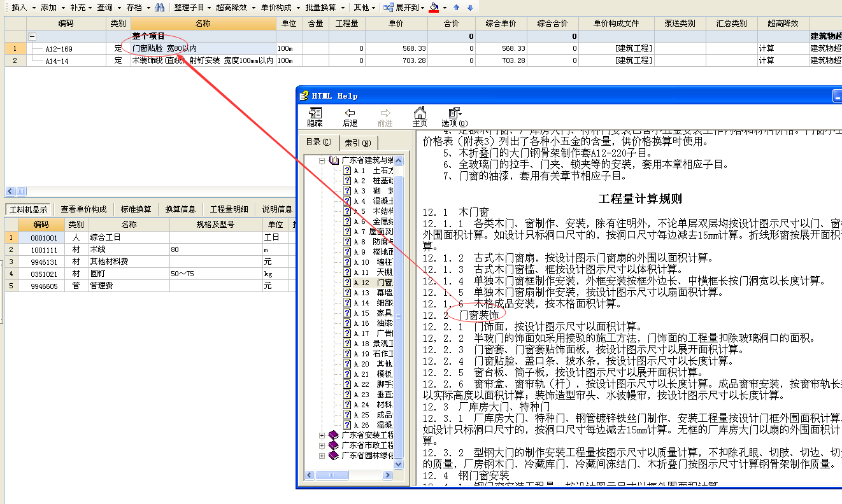The height and width of the screenshot is (504, 842).
Task: Click horizontal scrollbar under top grid
Action: coord(150,192)
